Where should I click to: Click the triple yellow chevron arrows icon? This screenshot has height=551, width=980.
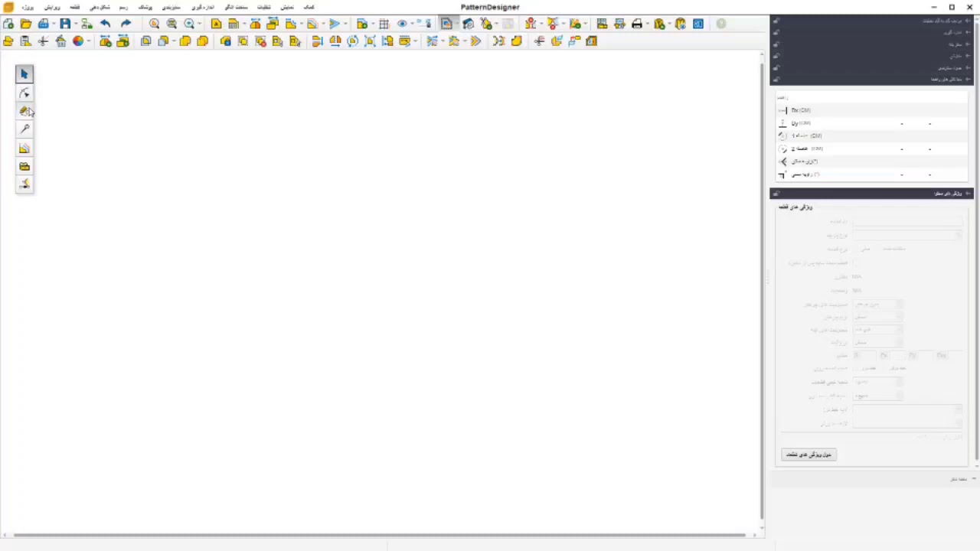point(475,41)
